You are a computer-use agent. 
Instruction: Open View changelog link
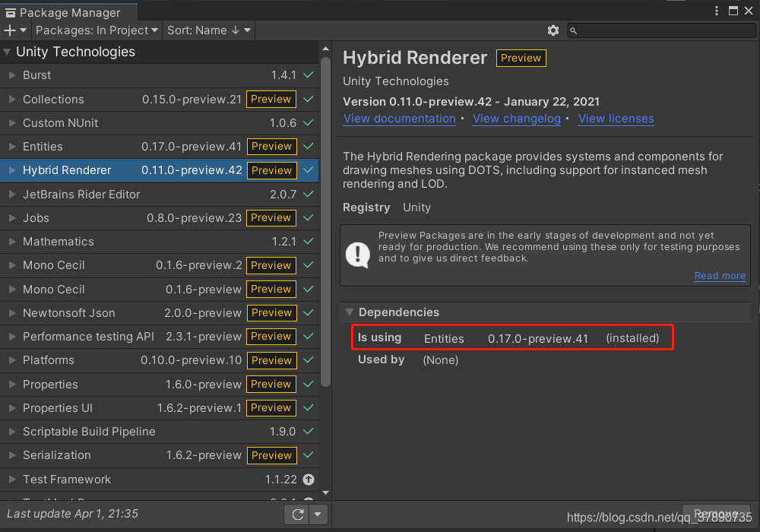point(517,119)
